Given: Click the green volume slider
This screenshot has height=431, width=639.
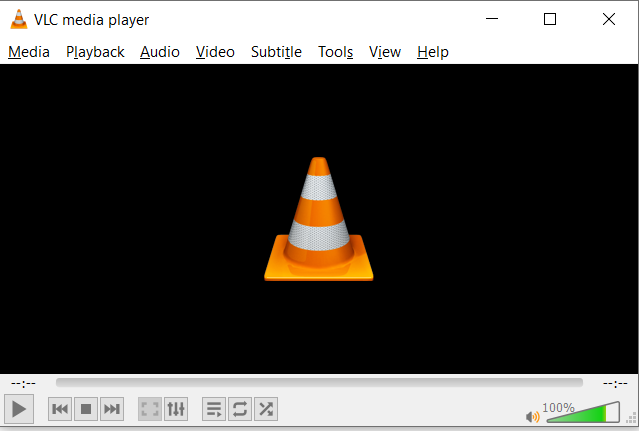Looking at the screenshot, I should point(583,412).
